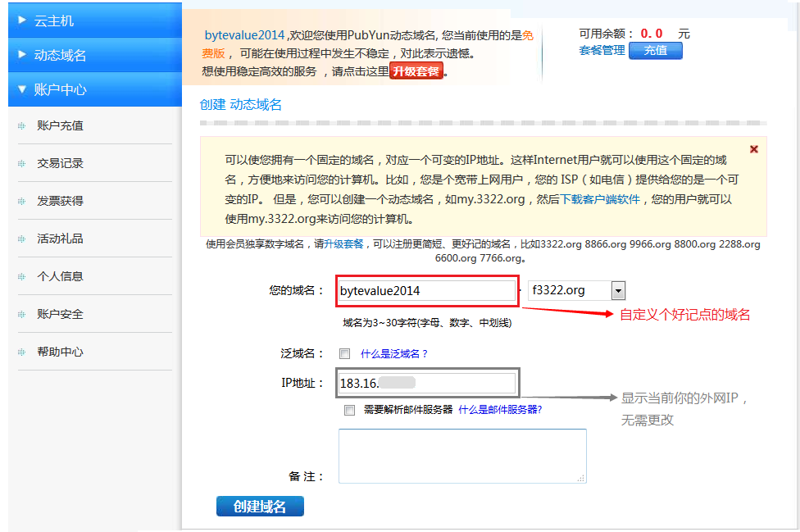Open 帮助中心 from the sidebar
Image resolution: width=800 pixels, height=532 pixels.
(x=60, y=352)
